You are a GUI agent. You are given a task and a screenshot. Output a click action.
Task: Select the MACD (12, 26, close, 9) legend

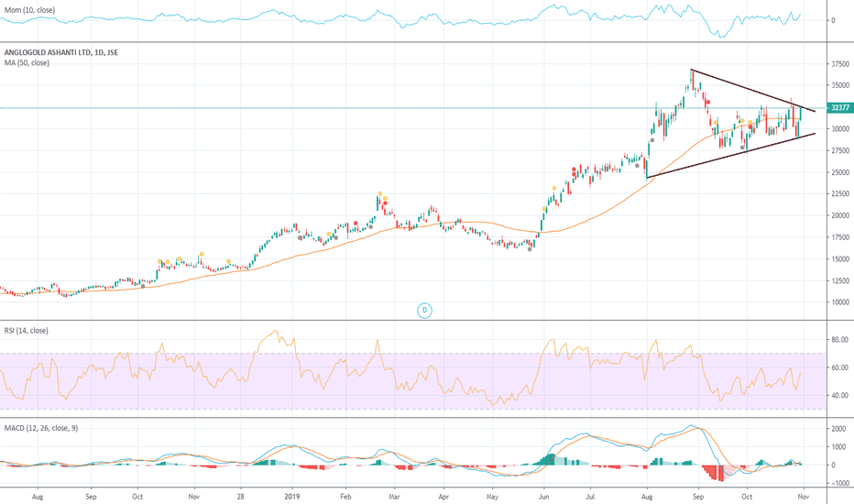(41, 428)
